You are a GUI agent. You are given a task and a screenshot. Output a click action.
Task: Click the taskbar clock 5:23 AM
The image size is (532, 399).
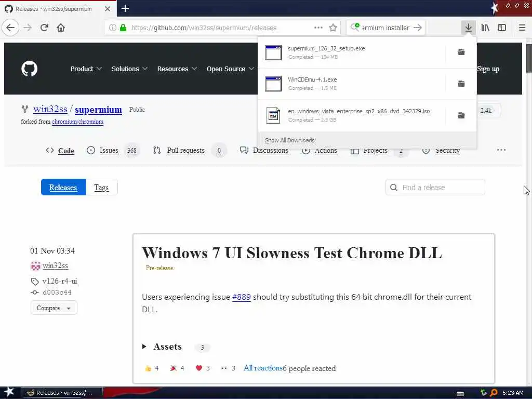coord(513,393)
